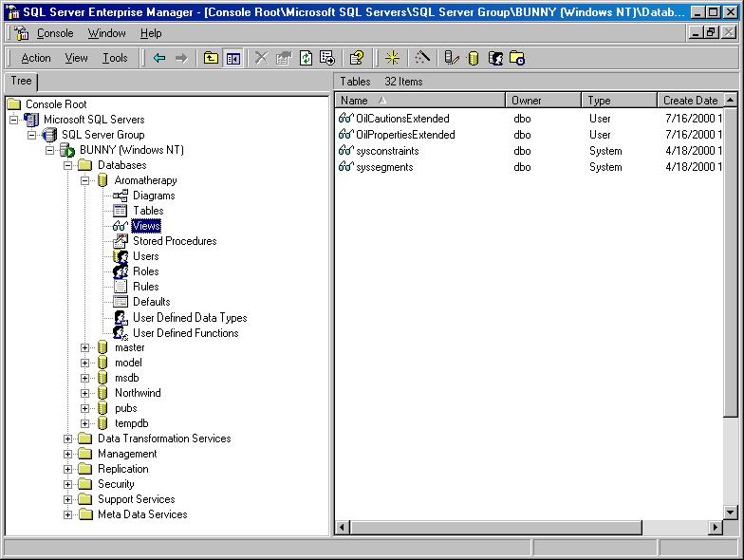The image size is (744, 560).
Task: Expand the Northwind database
Action: (85, 393)
